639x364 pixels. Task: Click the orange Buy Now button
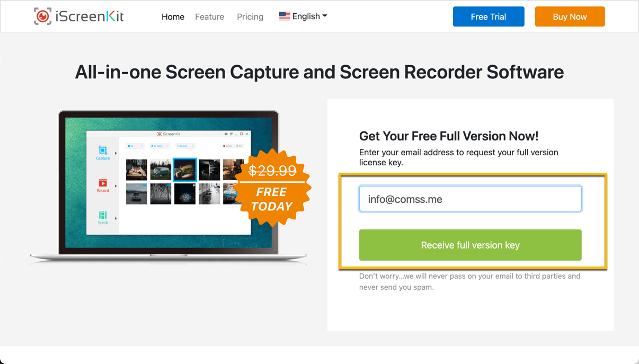[570, 16]
